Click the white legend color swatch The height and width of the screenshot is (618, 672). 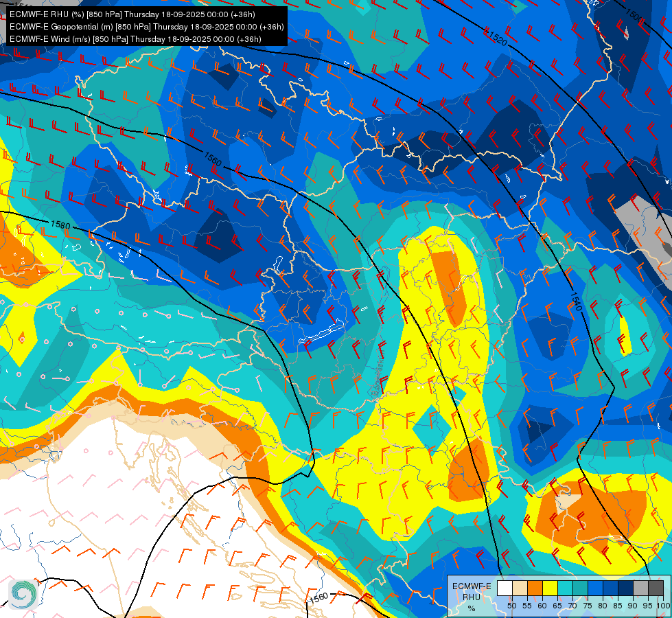505,588
